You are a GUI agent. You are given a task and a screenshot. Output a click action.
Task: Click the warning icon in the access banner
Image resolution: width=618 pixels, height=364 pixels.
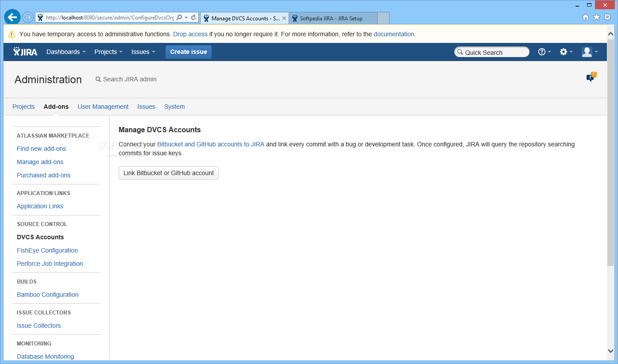pos(12,34)
